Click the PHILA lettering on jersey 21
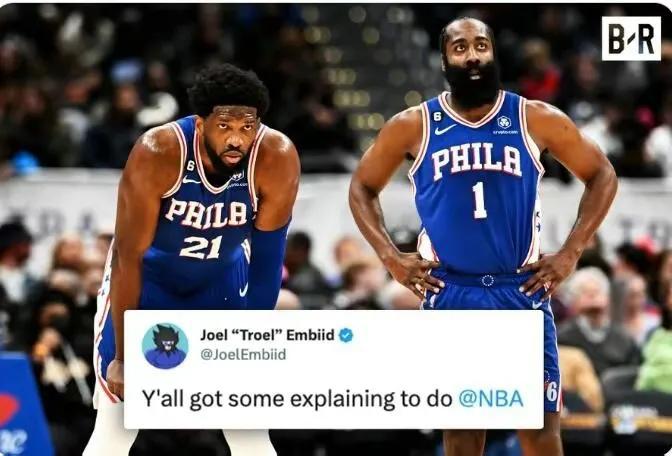 tap(206, 213)
